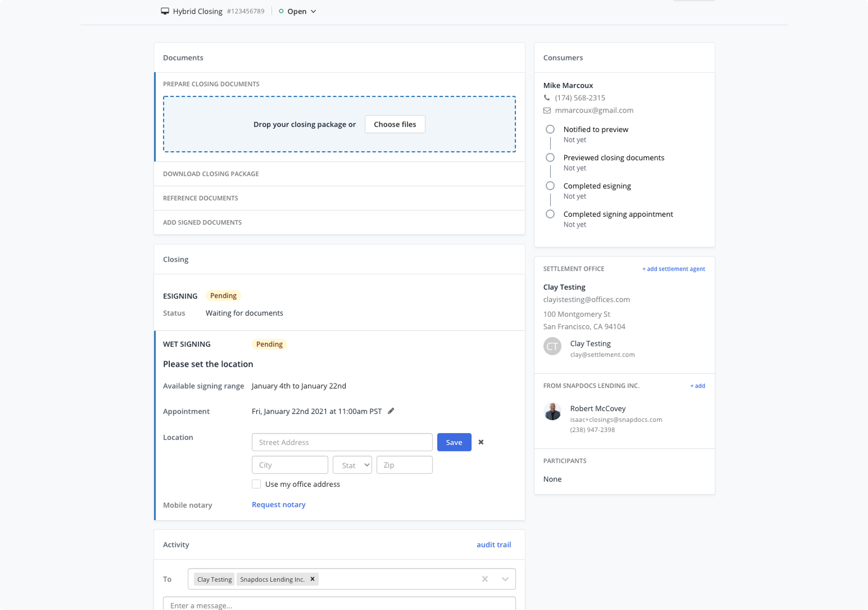Open the Open status dropdown
The width and height of the screenshot is (868, 610).
click(298, 11)
